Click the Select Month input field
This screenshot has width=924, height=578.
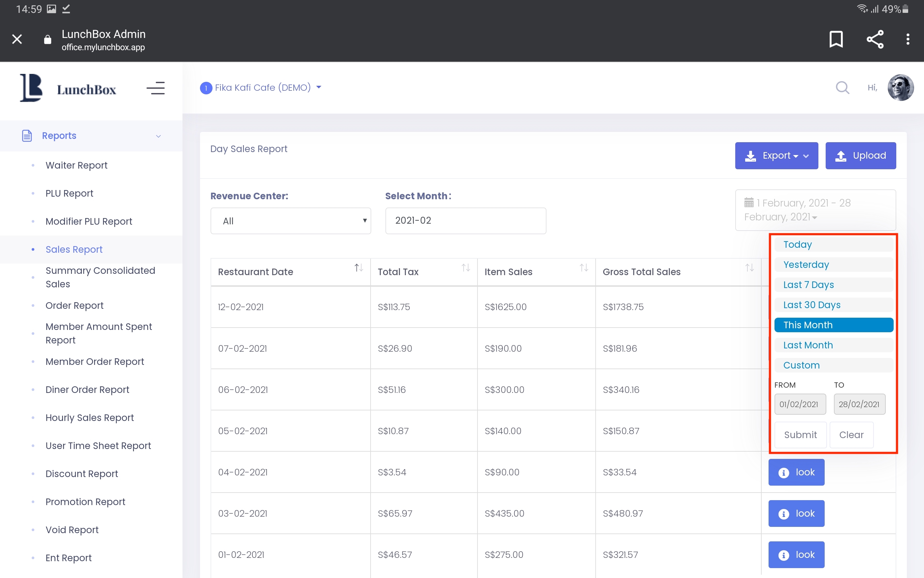(465, 221)
